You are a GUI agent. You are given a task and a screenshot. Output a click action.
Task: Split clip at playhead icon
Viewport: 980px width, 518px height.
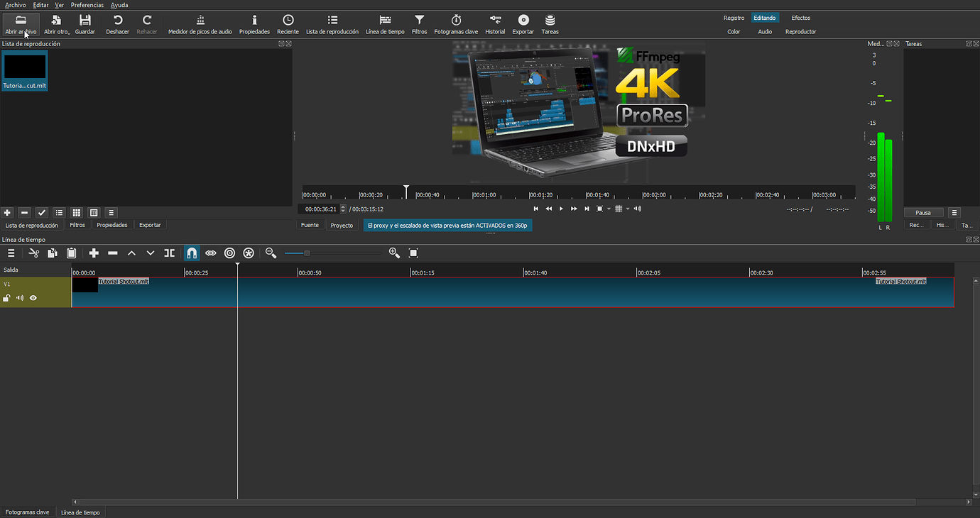click(x=170, y=253)
